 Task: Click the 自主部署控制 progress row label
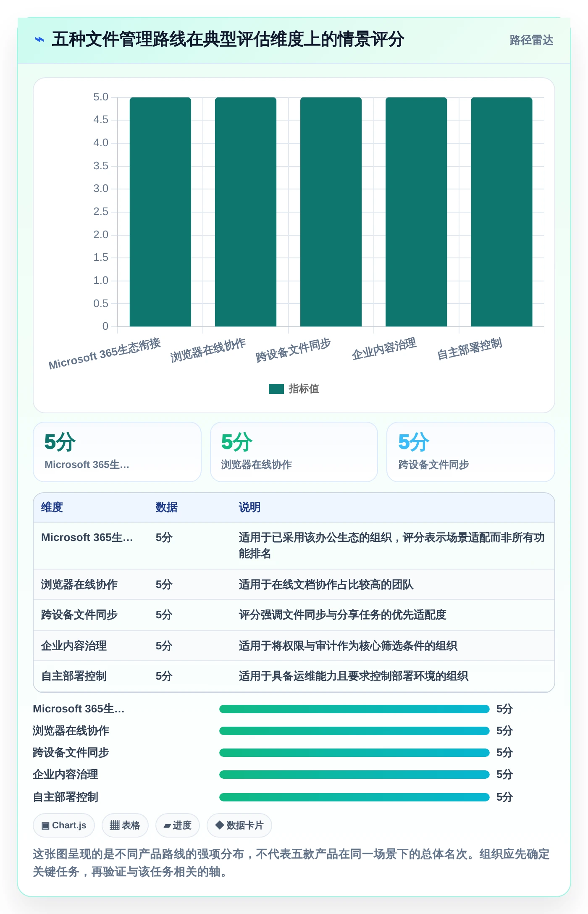(66, 797)
